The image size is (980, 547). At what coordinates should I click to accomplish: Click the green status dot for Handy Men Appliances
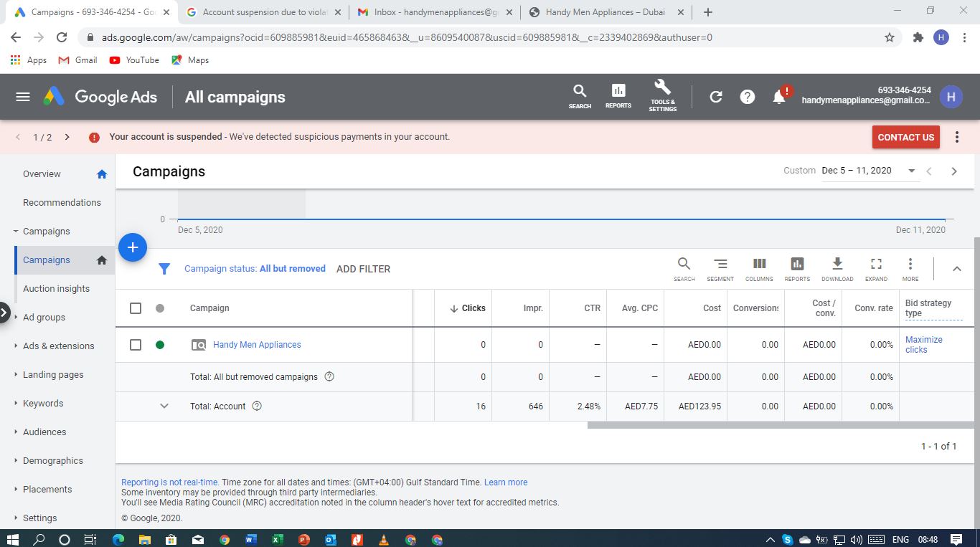point(160,345)
